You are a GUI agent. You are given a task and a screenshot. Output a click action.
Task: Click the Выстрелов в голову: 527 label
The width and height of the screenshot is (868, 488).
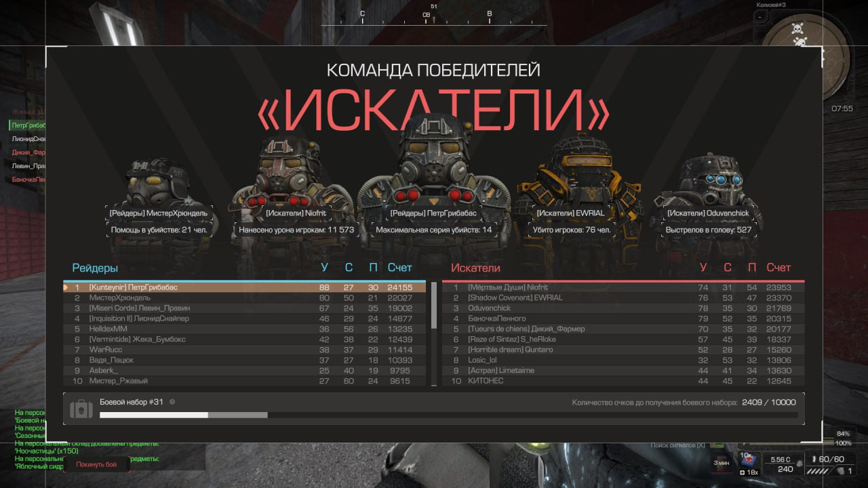tap(708, 230)
